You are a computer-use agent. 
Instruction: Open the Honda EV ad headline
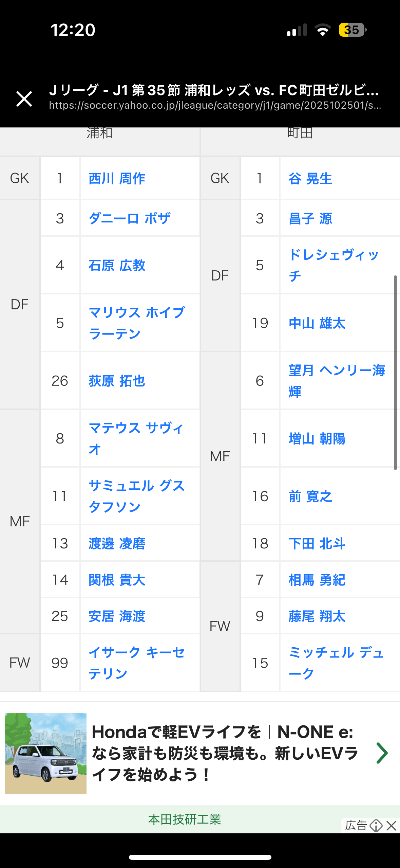(225, 753)
